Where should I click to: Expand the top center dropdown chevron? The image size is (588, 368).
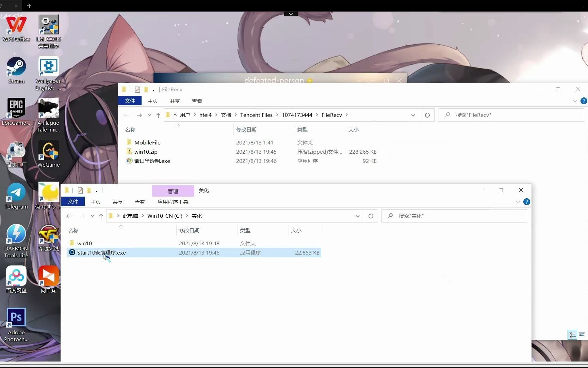pos(291,14)
